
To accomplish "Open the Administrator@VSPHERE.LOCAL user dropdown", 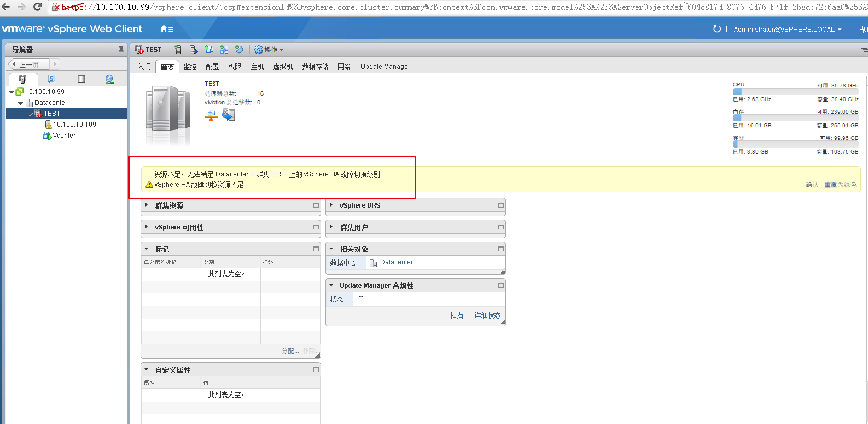I will tap(788, 30).
